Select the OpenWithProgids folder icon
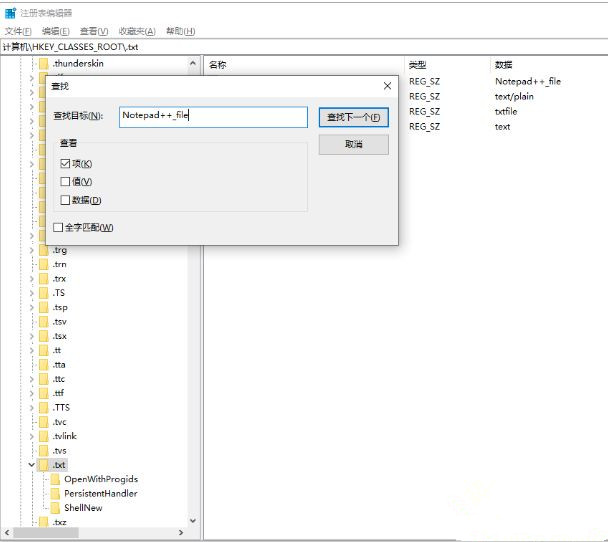608x542 pixels. [55, 479]
